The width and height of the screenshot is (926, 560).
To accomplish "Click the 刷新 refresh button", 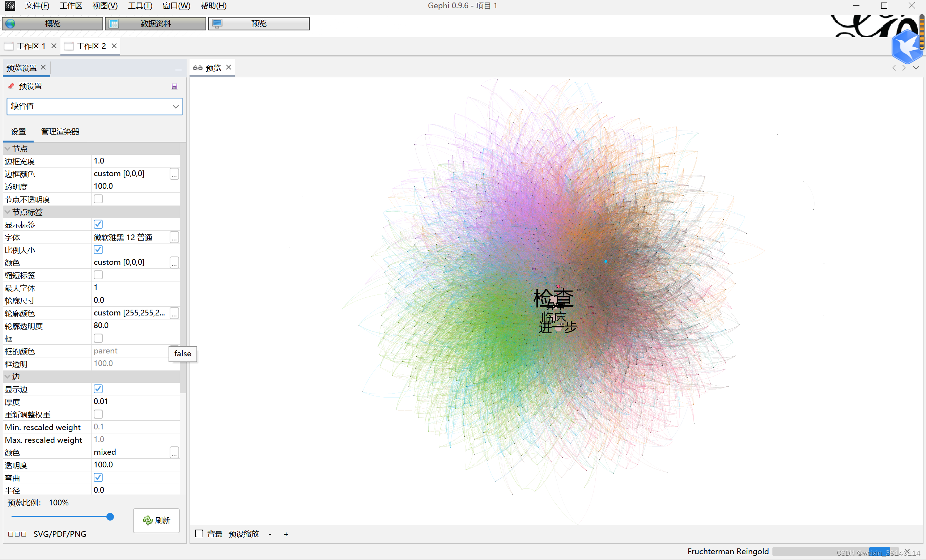I will click(x=156, y=520).
